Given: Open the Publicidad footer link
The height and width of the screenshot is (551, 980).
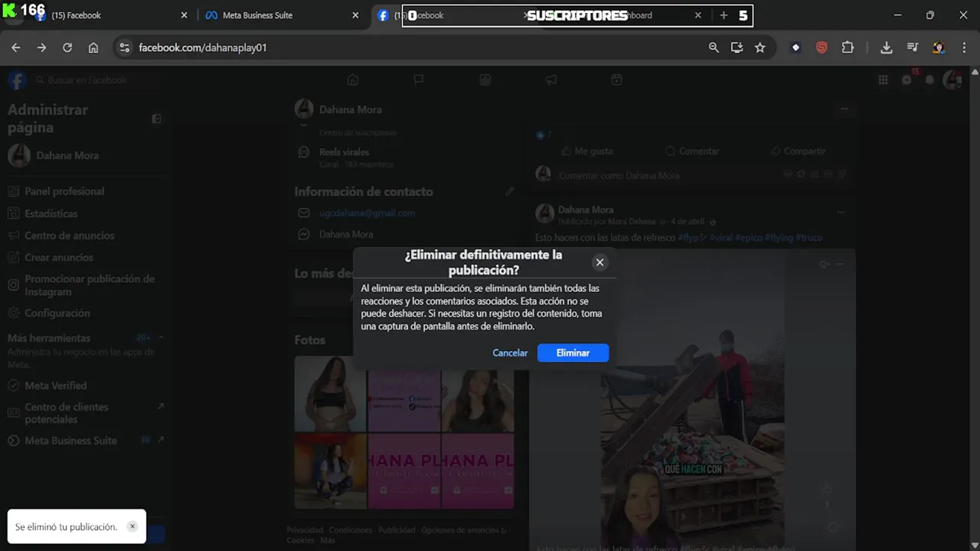Looking at the screenshot, I should coord(397,530).
